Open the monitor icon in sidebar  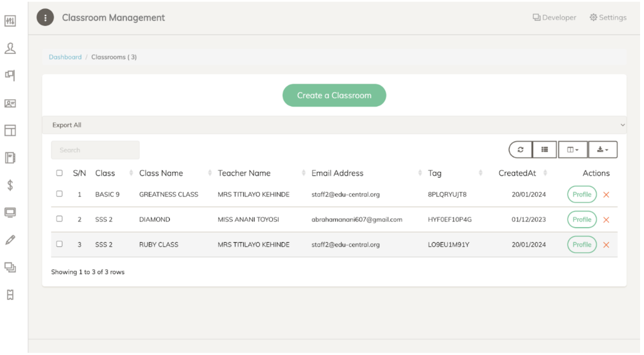[x=10, y=212]
